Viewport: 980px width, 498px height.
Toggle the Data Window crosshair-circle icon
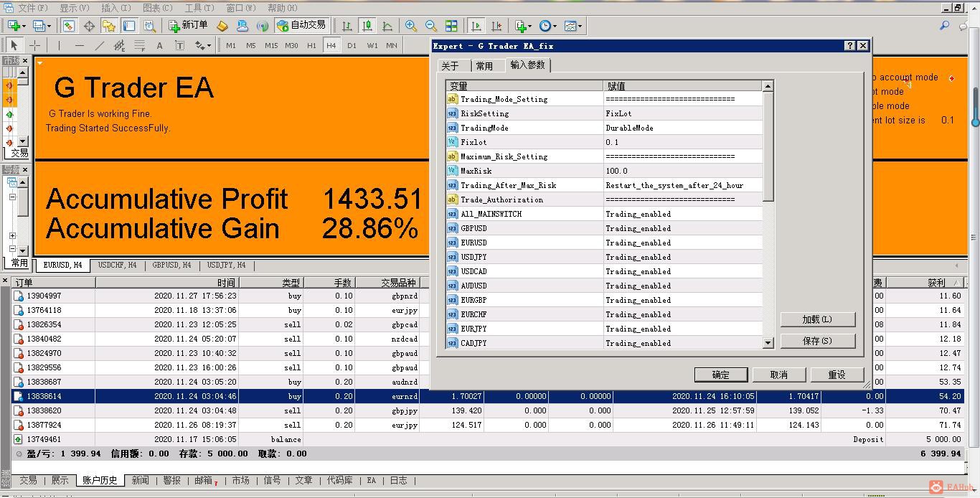click(x=89, y=26)
